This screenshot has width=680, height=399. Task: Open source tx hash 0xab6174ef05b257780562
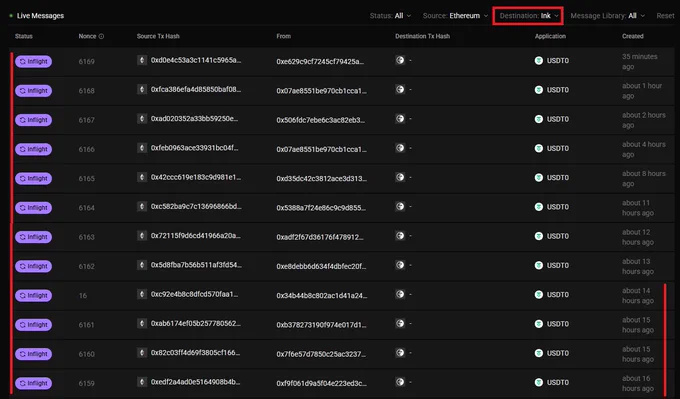tap(196, 323)
